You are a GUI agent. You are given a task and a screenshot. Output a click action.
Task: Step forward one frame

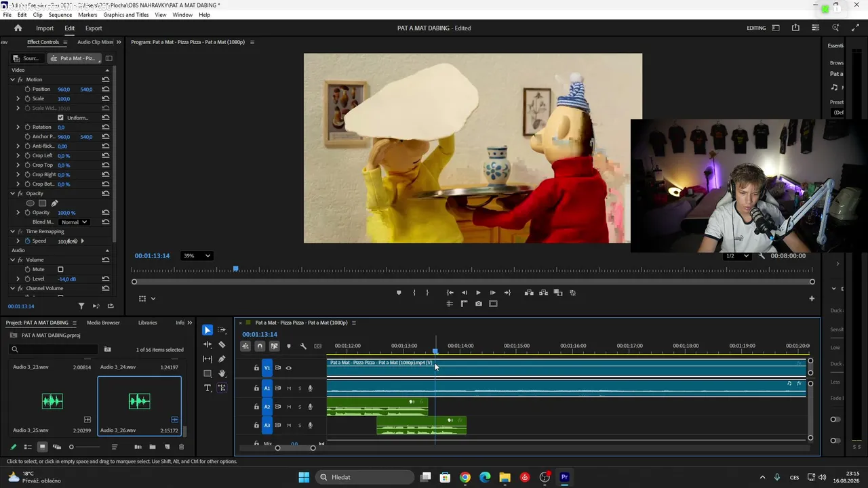(x=493, y=293)
